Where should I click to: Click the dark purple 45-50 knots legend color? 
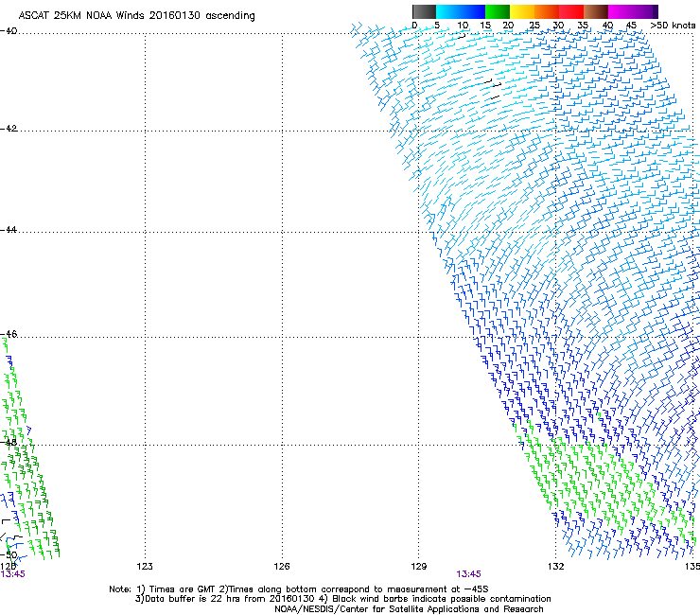[x=645, y=11]
